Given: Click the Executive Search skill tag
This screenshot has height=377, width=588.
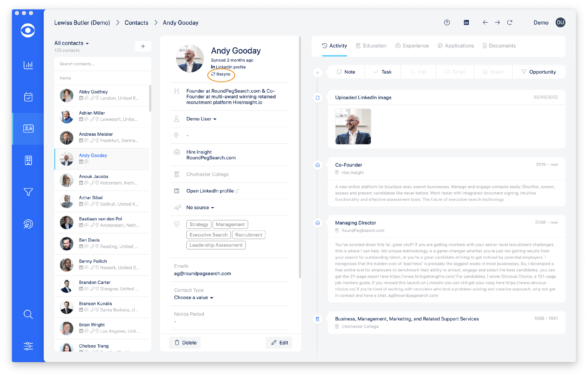Looking at the screenshot, I should pyautogui.click(x=208, y=235).
